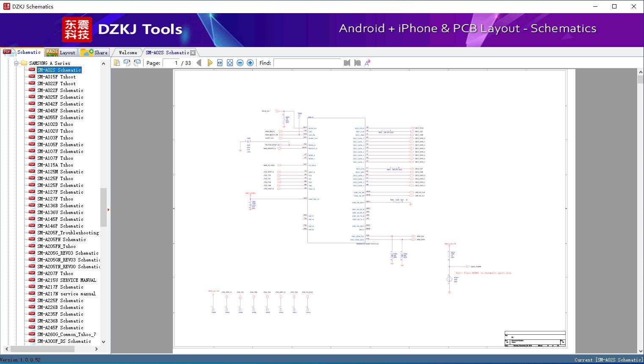Go to the previous page
Screen dimensions: 644x364
point(199,63)
